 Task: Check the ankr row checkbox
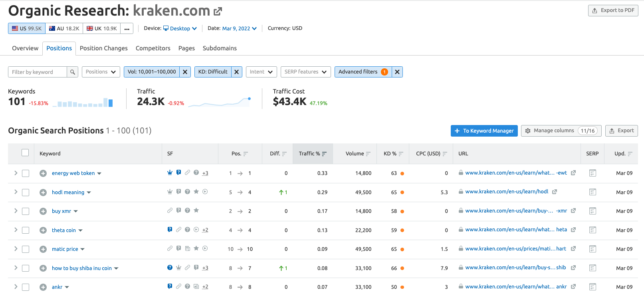(x=26, y=287)
